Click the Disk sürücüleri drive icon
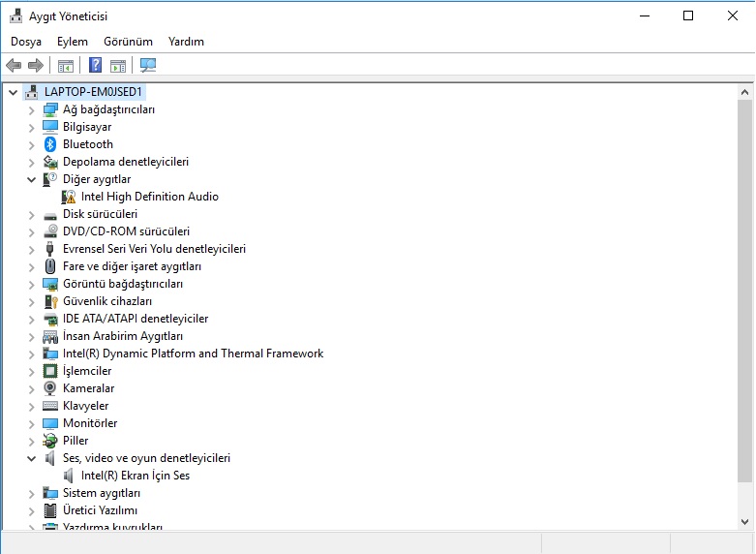 50,216
